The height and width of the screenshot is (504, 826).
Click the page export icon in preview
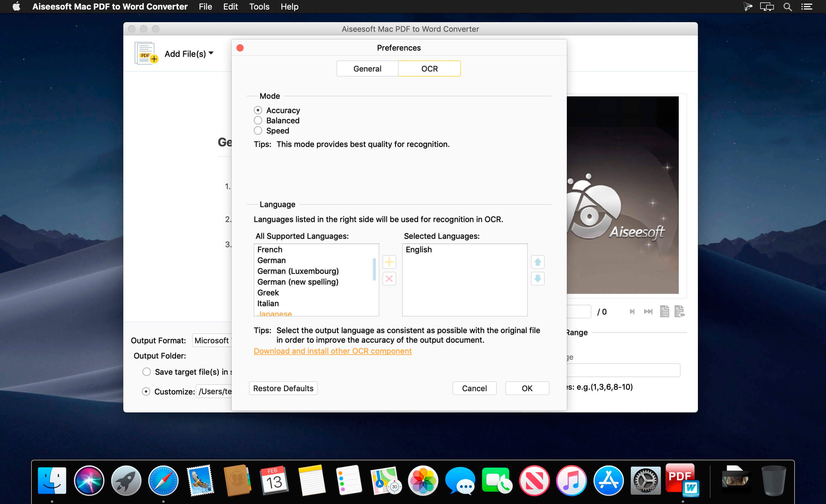[680, 312]
